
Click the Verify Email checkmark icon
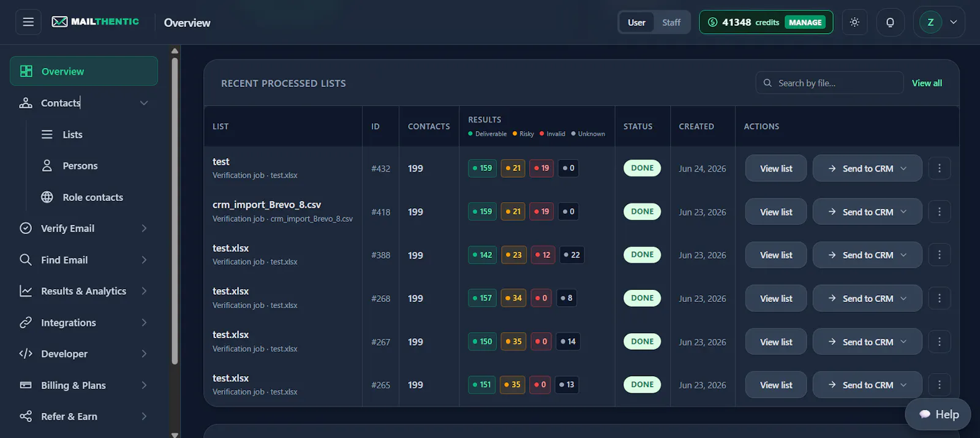(x=26, y=228)
